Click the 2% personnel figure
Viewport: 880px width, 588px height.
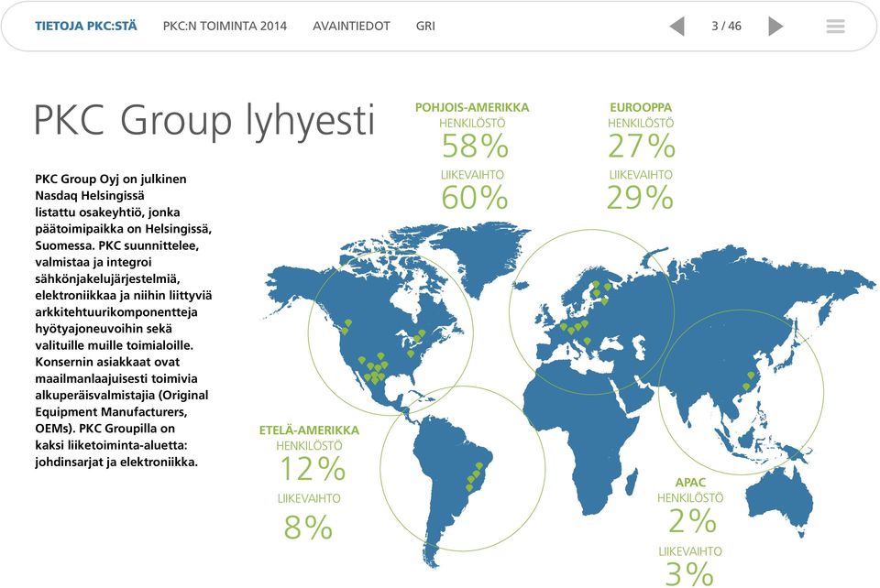[x=693, y=521]
